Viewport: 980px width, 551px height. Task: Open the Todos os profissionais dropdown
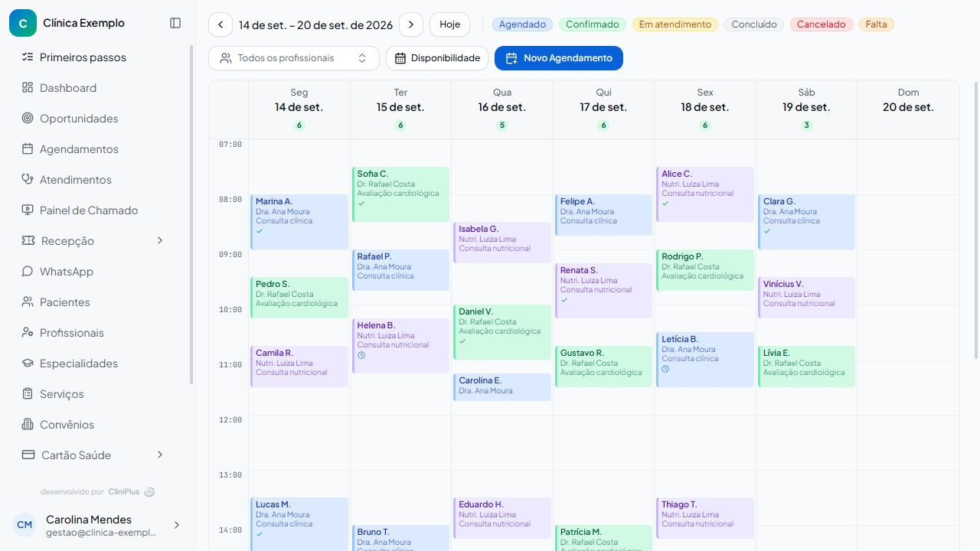click(x=294, y=58)
